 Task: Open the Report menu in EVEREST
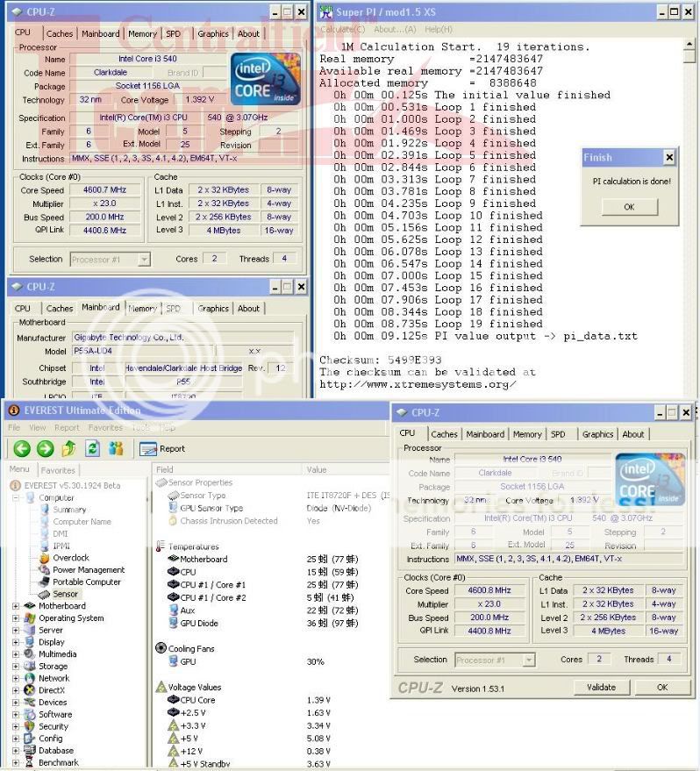click(67, 428)
